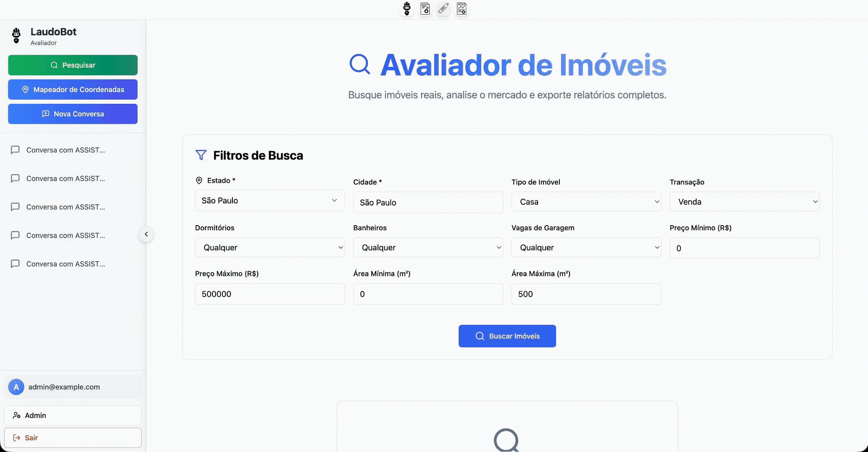Click the highlighter marker icon in top bar
Image resolution: width=868 pixels, height=452 pixels.
[443, 8]
